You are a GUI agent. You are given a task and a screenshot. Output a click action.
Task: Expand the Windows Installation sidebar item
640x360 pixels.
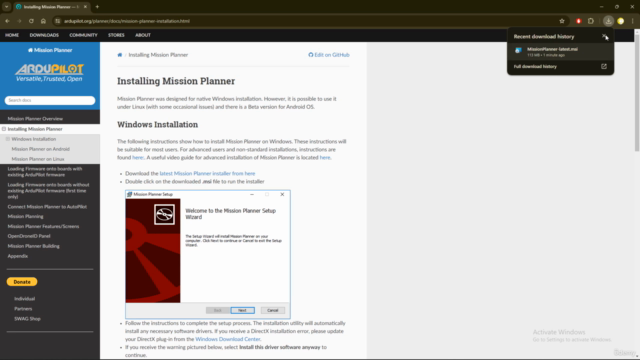point(8,139)
